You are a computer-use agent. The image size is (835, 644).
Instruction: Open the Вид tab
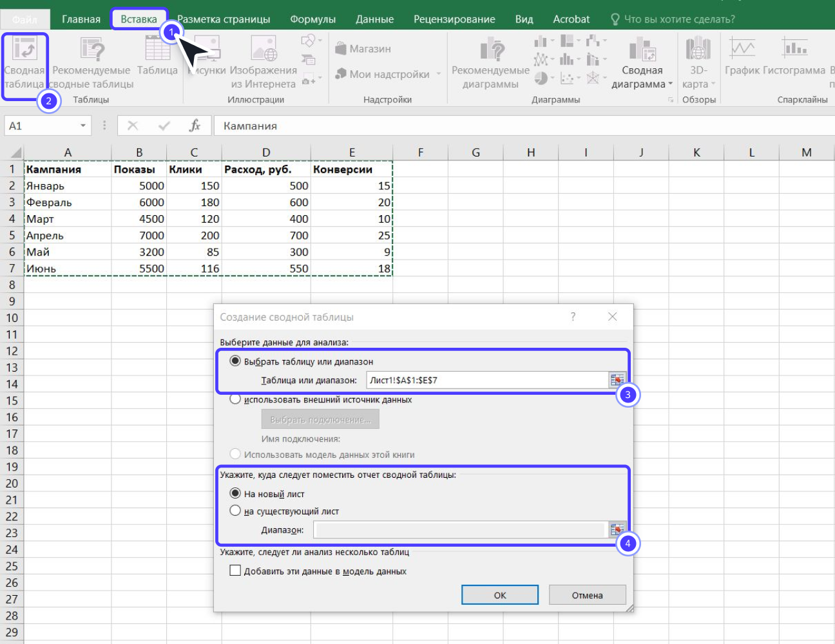(524, 19)
